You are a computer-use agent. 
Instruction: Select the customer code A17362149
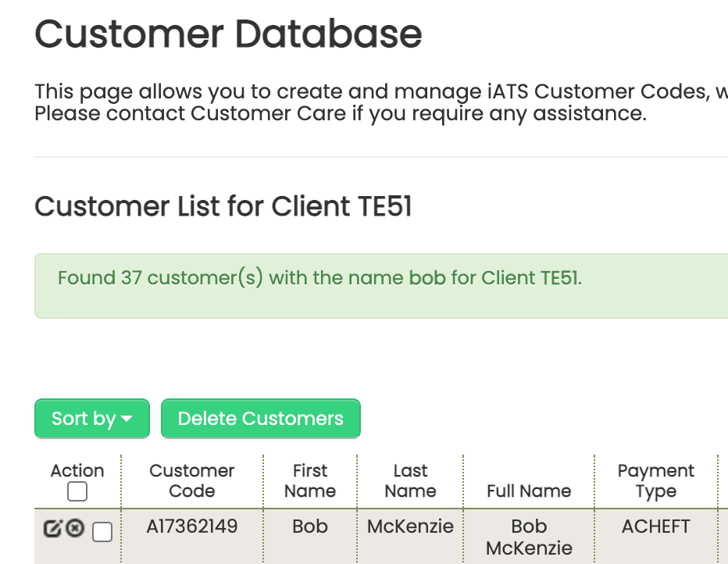pos(191,527)
